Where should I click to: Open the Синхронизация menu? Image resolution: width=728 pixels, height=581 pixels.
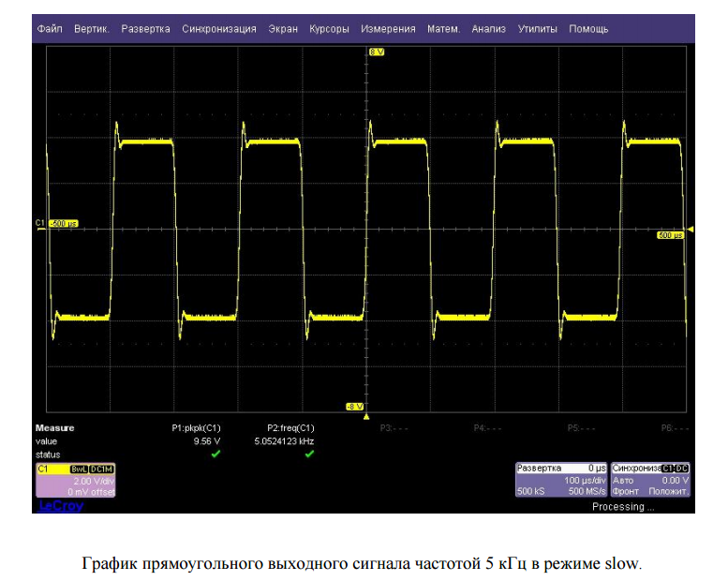[219, 29]
